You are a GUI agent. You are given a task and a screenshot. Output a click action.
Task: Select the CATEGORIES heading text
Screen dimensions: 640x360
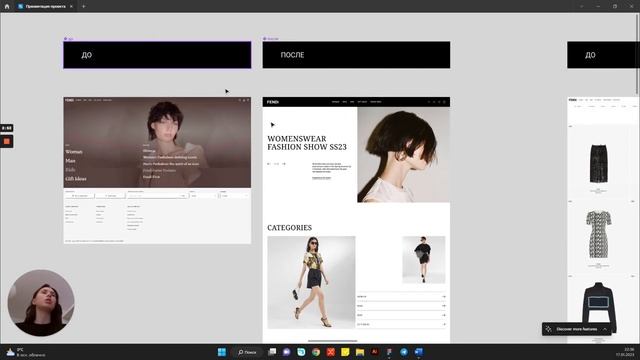(289, 228)
